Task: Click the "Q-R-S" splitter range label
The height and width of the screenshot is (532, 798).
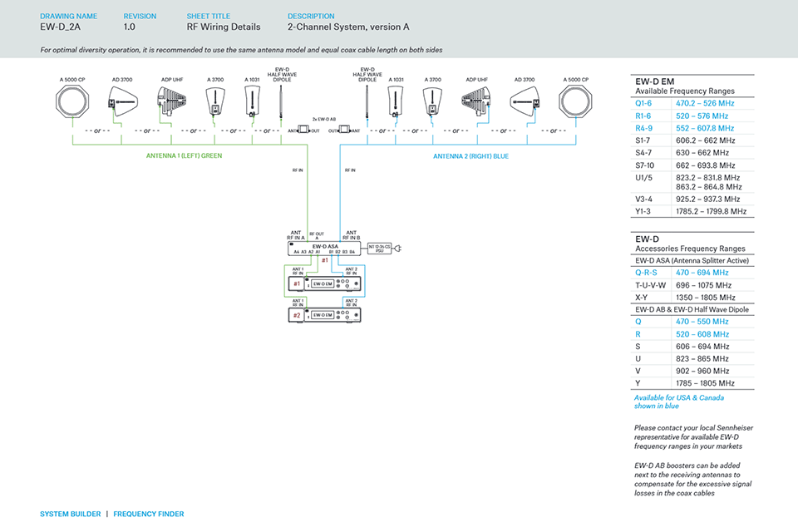Action: (646, 273)
